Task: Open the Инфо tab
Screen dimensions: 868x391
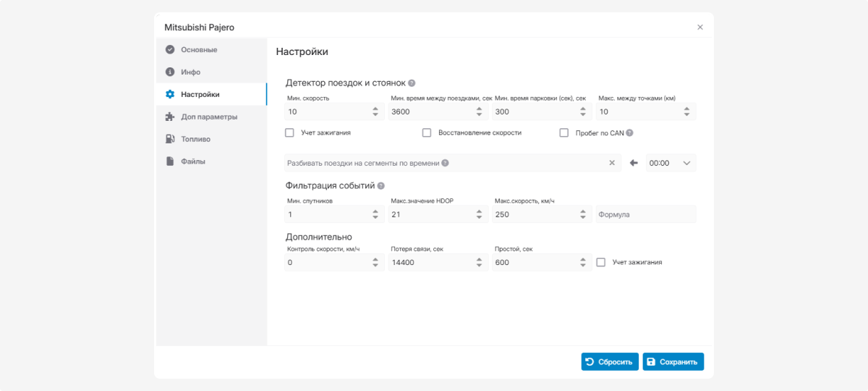Action: 191,72
